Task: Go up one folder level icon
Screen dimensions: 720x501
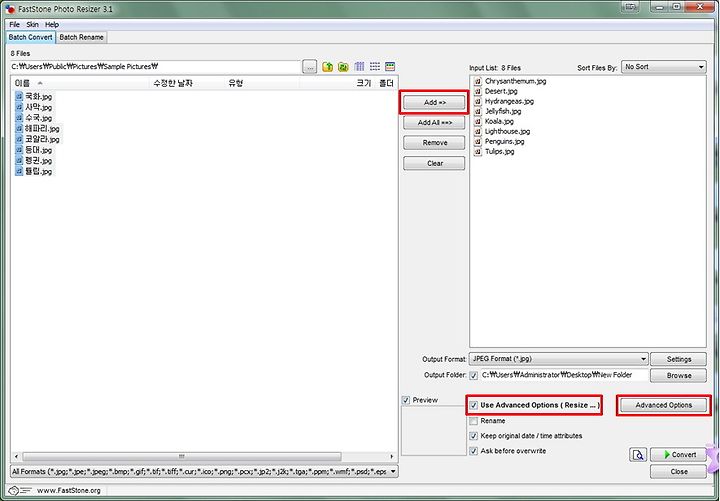Action: click(x=327, y=67)
